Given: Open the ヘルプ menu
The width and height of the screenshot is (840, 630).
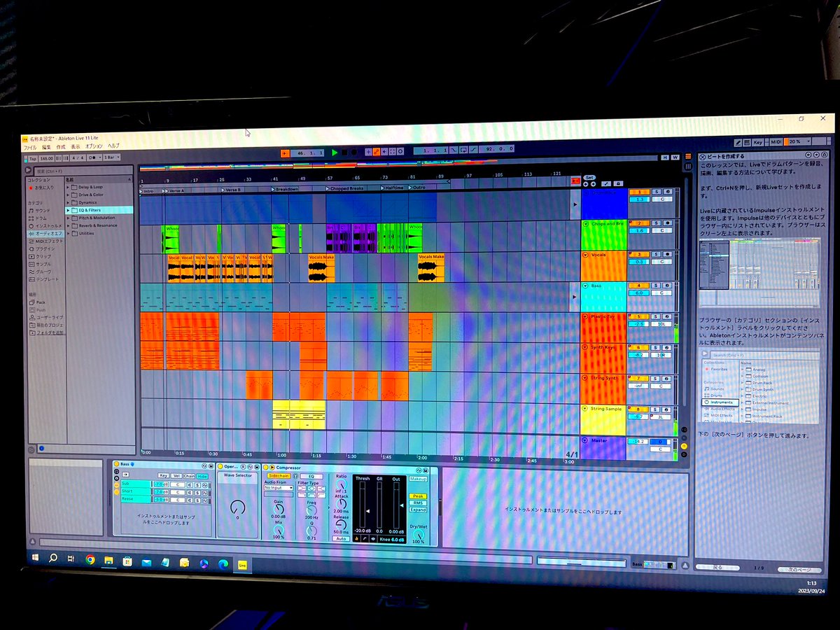Looking at the screenshot, I should coord(113,146).
